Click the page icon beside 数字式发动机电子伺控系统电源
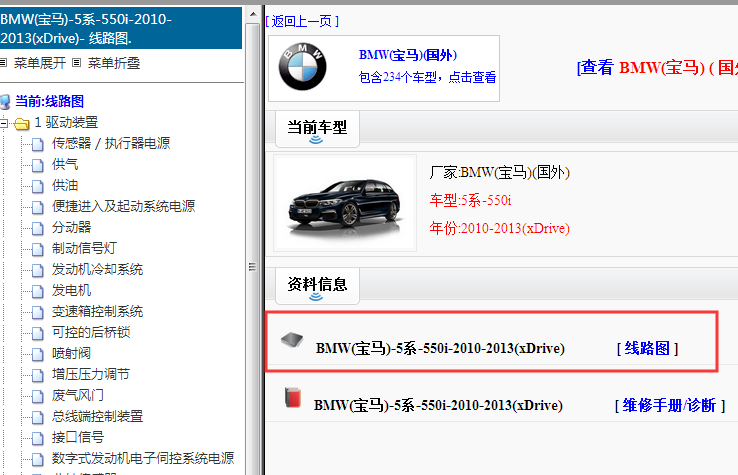 point(38,459)
